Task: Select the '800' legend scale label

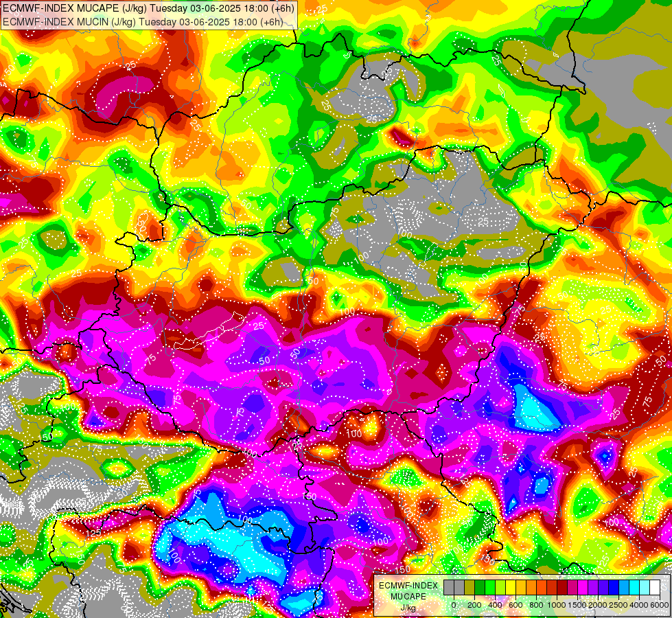Action: point(536,605)
